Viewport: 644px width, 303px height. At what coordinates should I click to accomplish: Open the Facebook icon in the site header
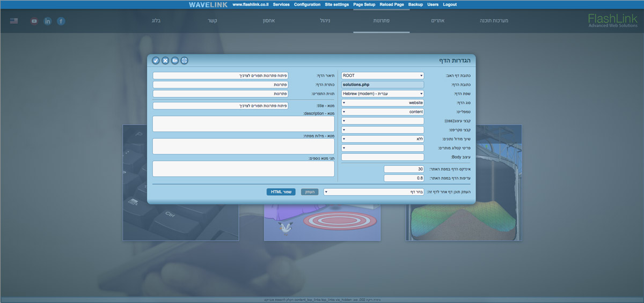(x=61, y=21)
